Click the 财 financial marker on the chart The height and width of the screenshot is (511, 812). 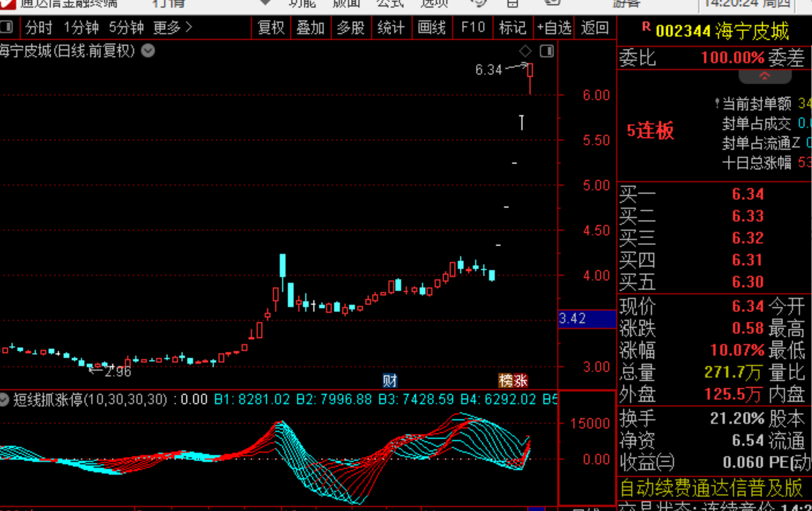(390, 381)
